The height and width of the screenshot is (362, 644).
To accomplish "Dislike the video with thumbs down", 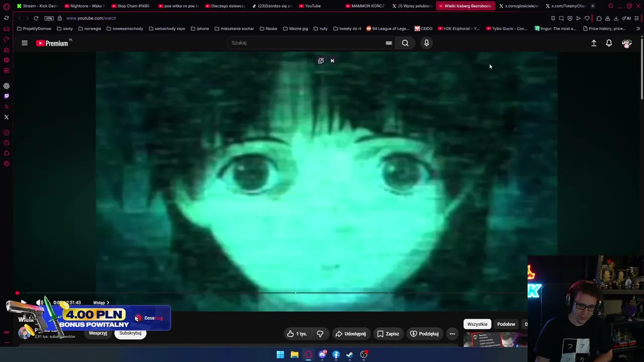I will tap(320, 334).
